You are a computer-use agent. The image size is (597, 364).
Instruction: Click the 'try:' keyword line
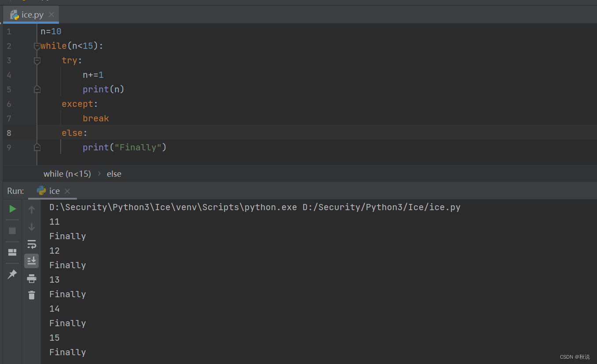(72, 61)
